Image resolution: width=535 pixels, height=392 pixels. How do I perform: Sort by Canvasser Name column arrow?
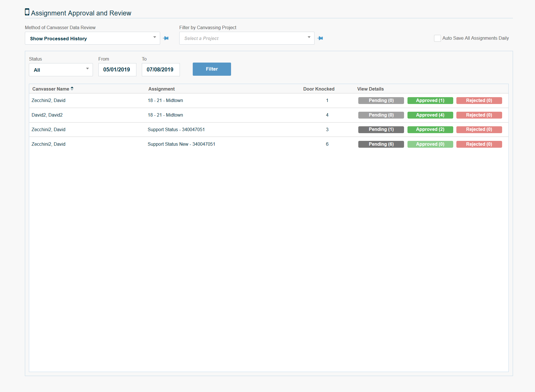72,89
